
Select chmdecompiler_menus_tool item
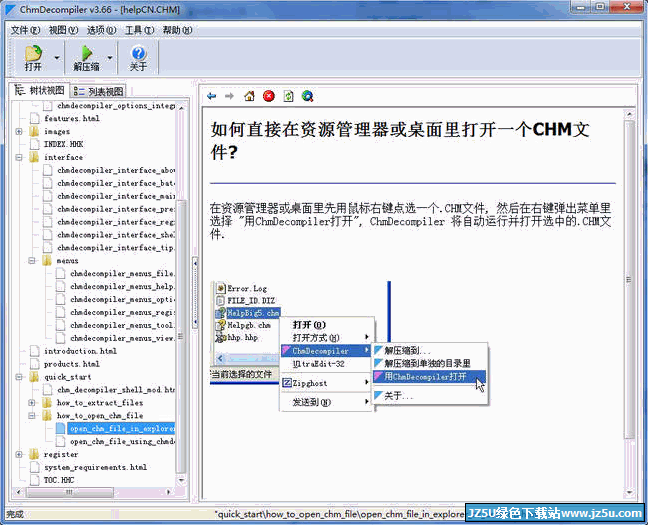(122, 325)
